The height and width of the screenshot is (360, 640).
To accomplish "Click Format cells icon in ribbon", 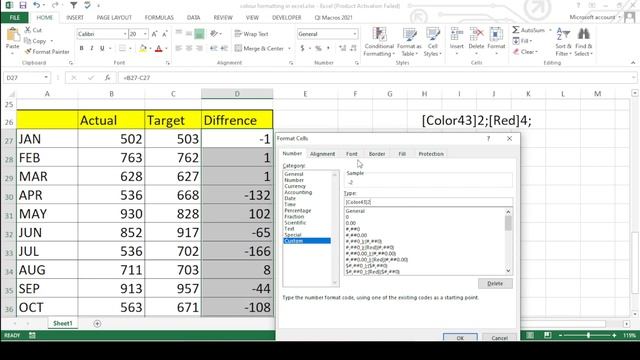I will pyautogui.click(x=496, y=34).
